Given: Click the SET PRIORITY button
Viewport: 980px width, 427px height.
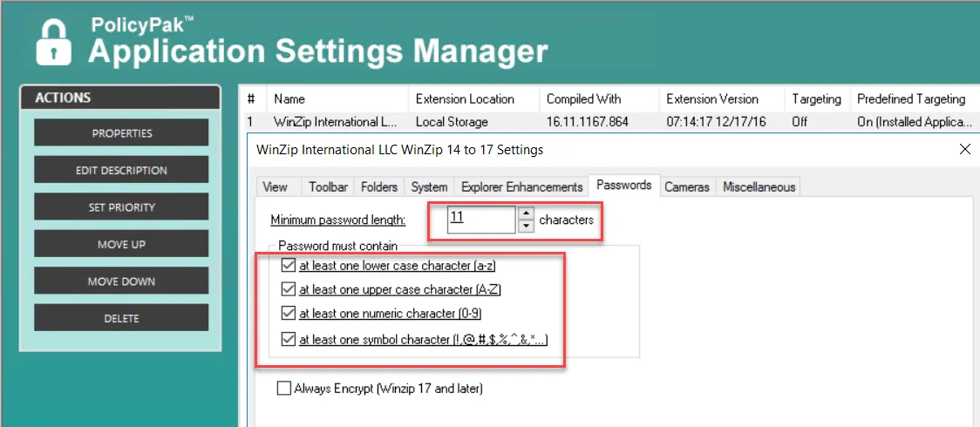Looking at the screenshot, I should 122,207.
